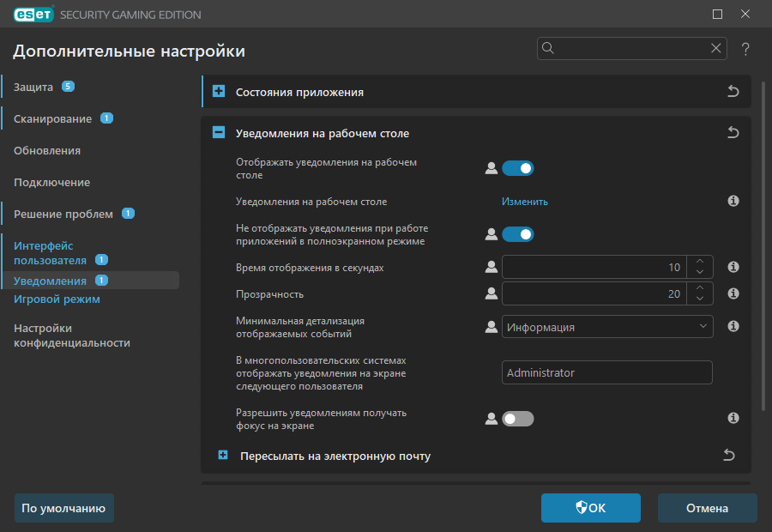Show info for Разрешить уведомлениям получать фокус
The width and height of the screenshot is (772, 532).
[x=733, y=418]
